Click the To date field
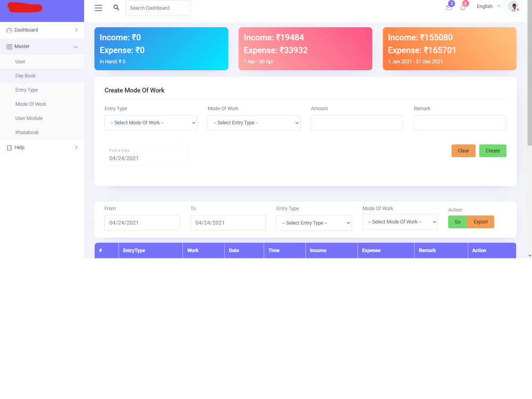 (228, 222)
